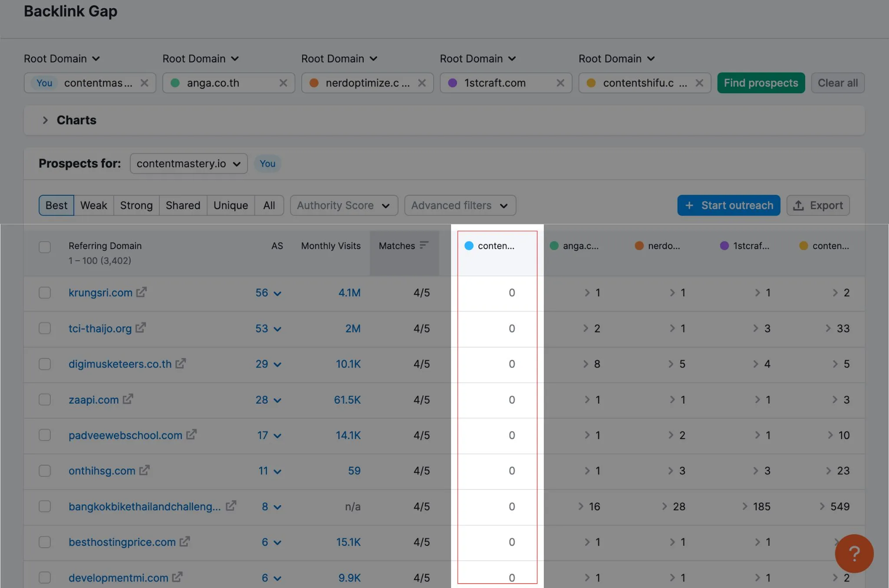Image resolution: width=889 pixels, height=588 pixels.
Task: Click the green dot beside anga.co.th
Action: pos(175,83)
